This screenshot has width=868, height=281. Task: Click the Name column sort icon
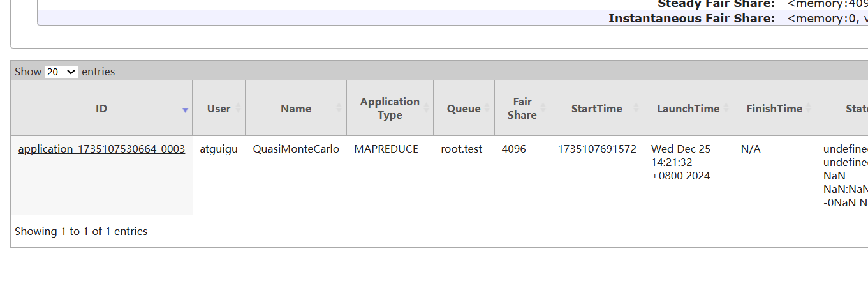pyautogui.click(x=339, y=109)
